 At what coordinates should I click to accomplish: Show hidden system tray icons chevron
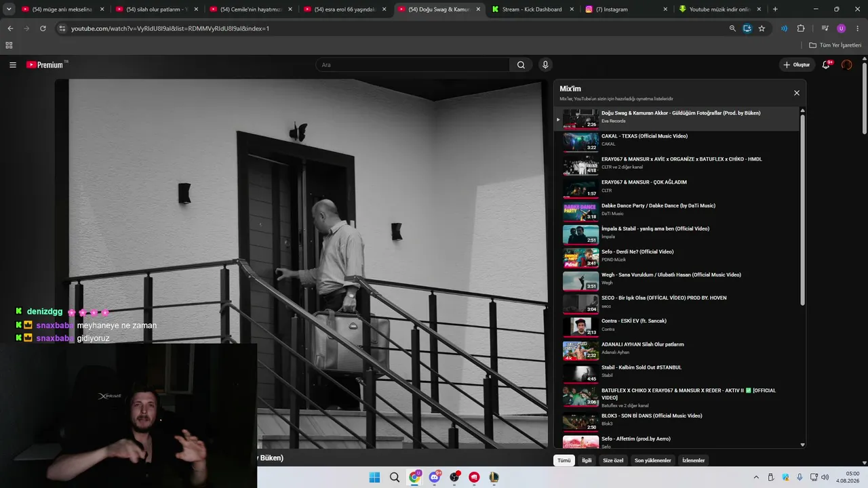[757, 477]
